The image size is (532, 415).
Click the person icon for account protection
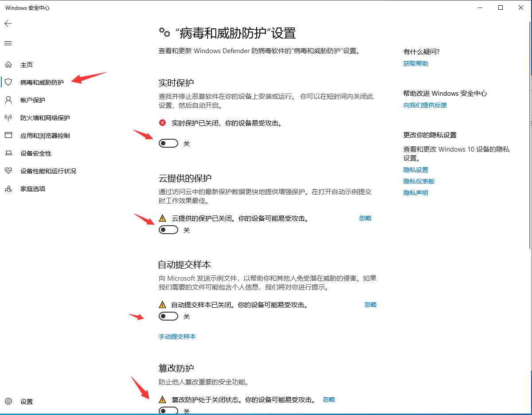pos(8,100)
